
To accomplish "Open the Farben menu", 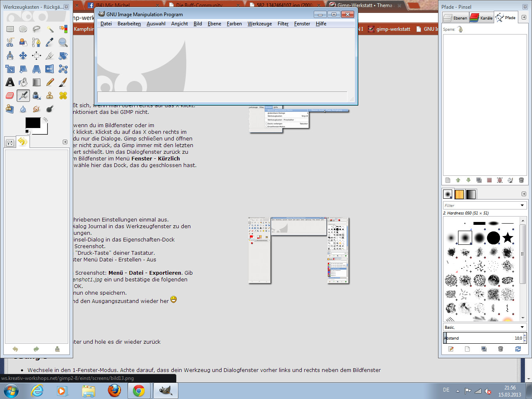I will tap(234, 24).
